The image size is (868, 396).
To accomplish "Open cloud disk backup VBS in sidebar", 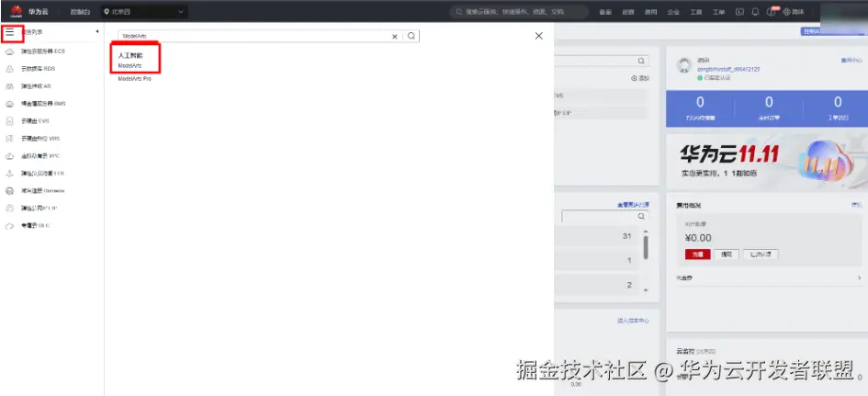I will coord(39,139).
